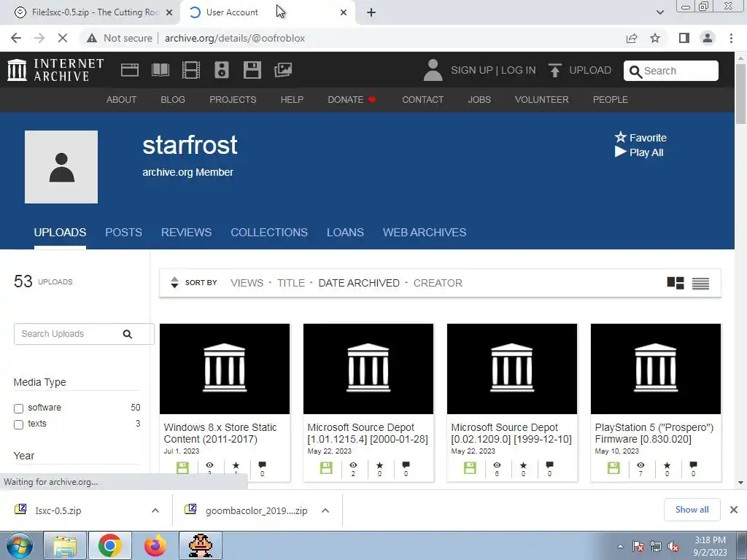The width and height of the screenshot is (747, 560).
Task: Switch to the Reviews tab
Action: click(186, 233)
